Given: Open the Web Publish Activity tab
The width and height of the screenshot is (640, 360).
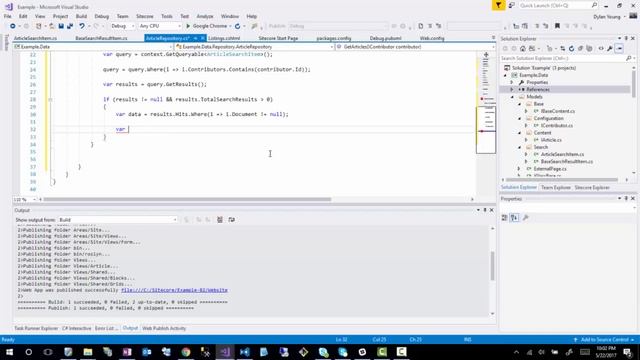Looking at the screenshot, I should point(164,328).
